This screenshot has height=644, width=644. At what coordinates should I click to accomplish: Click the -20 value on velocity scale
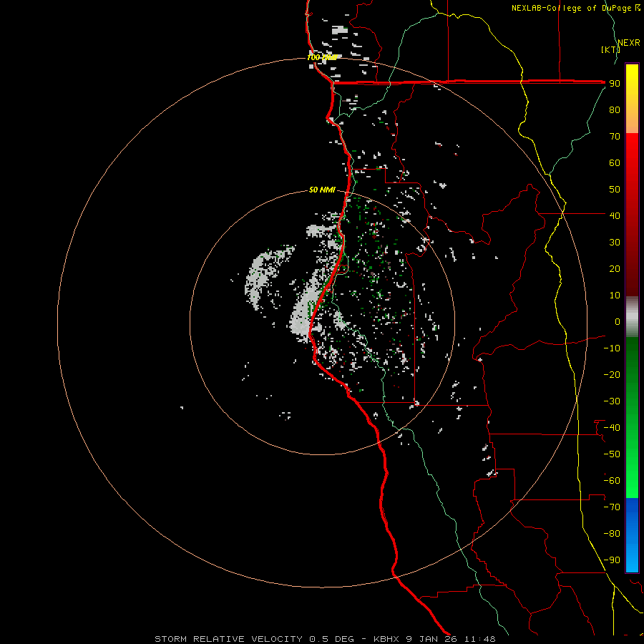click(x=612, y=374)
